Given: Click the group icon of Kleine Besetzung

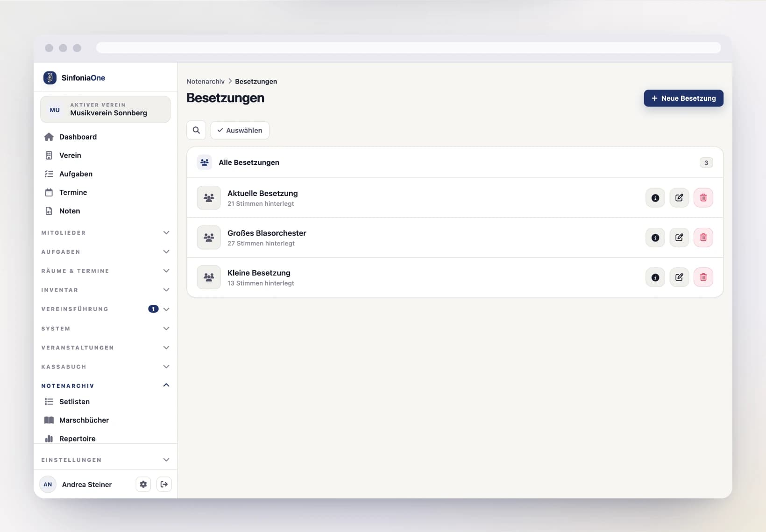Looking at the screenshot, I should [x=209, y=277].
